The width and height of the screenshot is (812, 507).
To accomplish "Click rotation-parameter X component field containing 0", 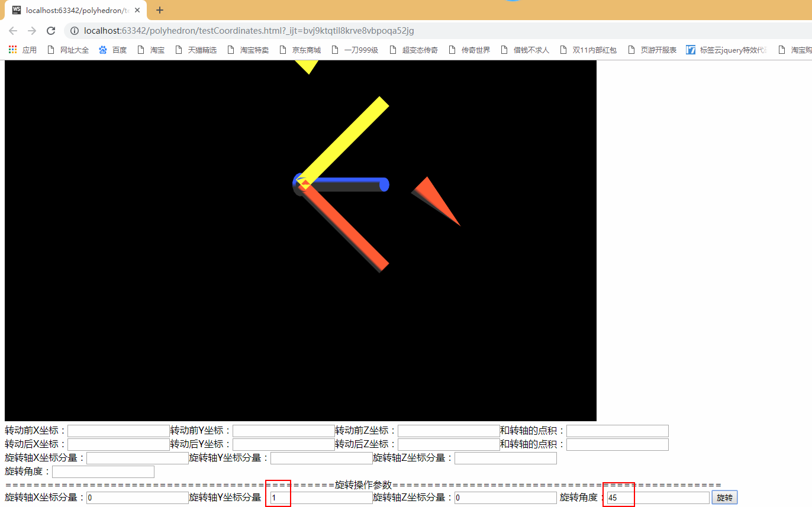I will [137, 498].
